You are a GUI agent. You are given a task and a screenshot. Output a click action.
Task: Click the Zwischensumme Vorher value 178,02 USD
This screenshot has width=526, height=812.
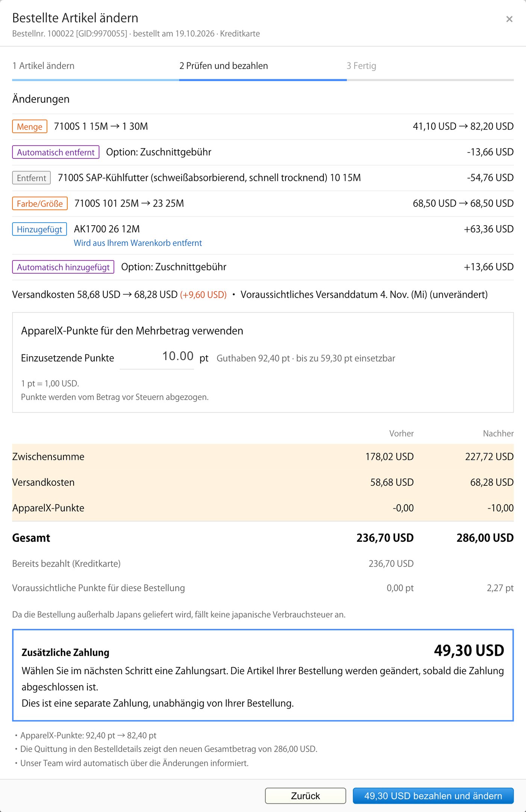(x=389, y=456)
